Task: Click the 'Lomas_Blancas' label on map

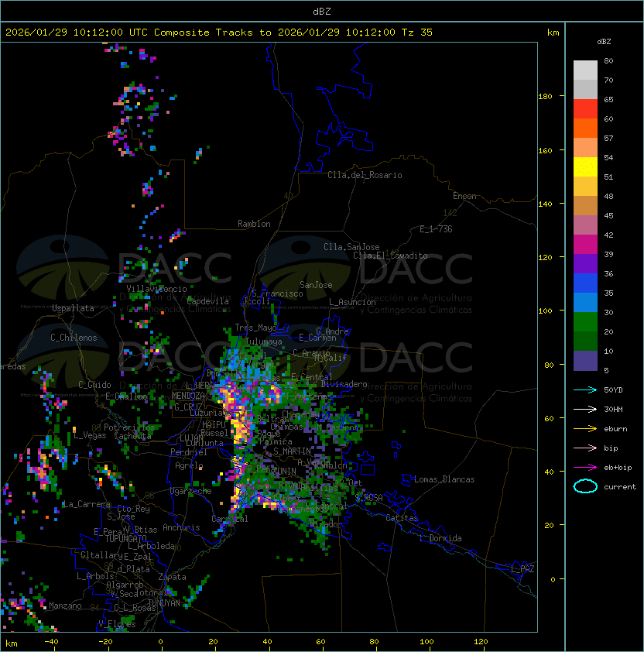Action: pyautogui.click(x=444, y=479)
